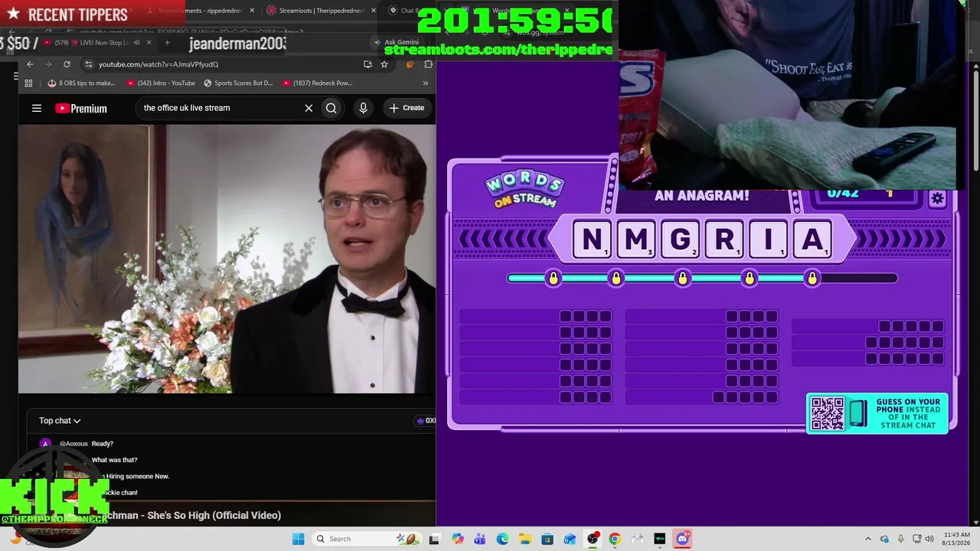Open the YouTube guide hamburger menu
This screenshot has height=551, width=980.
click(37, 108)
